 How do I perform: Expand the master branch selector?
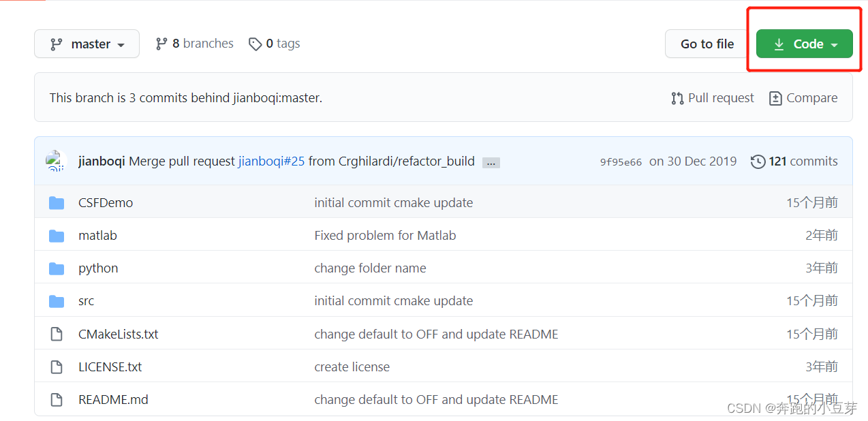[87, 44]
